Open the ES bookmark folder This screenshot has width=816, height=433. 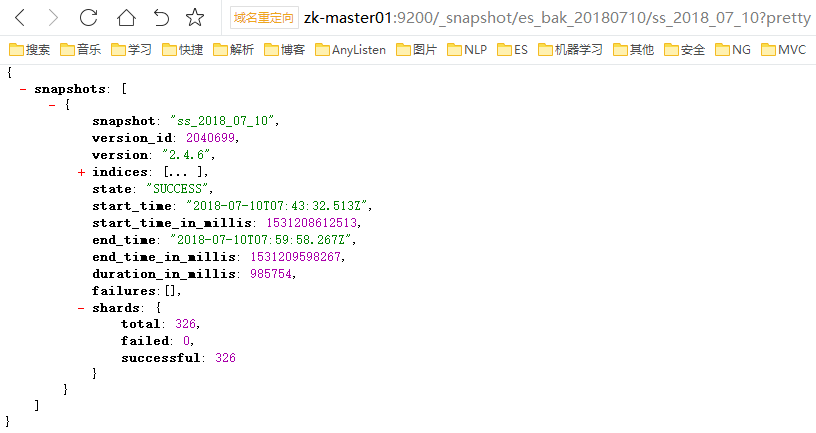(x=513, y=50)
